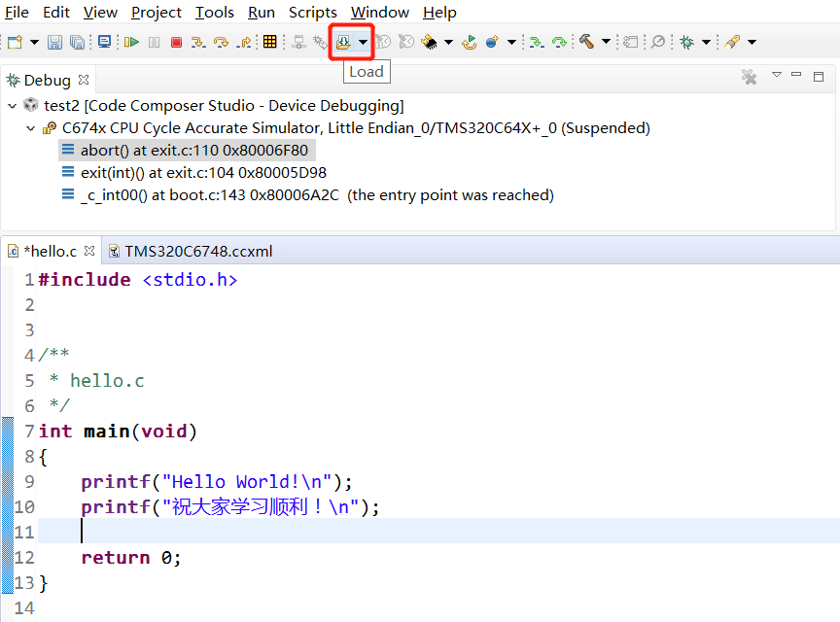The height and width of the screenshot is (622, 840).
Task: Open the Project menu
Action: pos(157,13)
